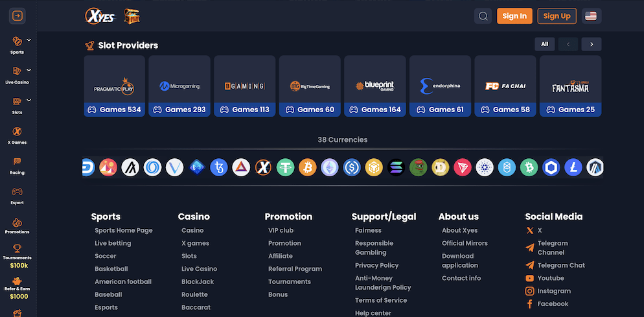644x317 pixels.
Task: Select the Pepe frog currency icon
Action: click(x=419, y=167)
